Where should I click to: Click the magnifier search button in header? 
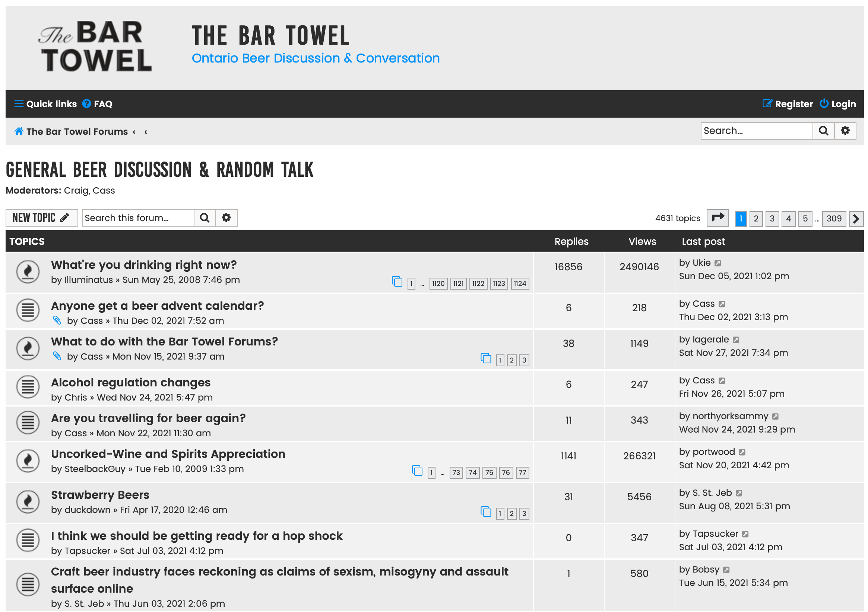(824, 131)
